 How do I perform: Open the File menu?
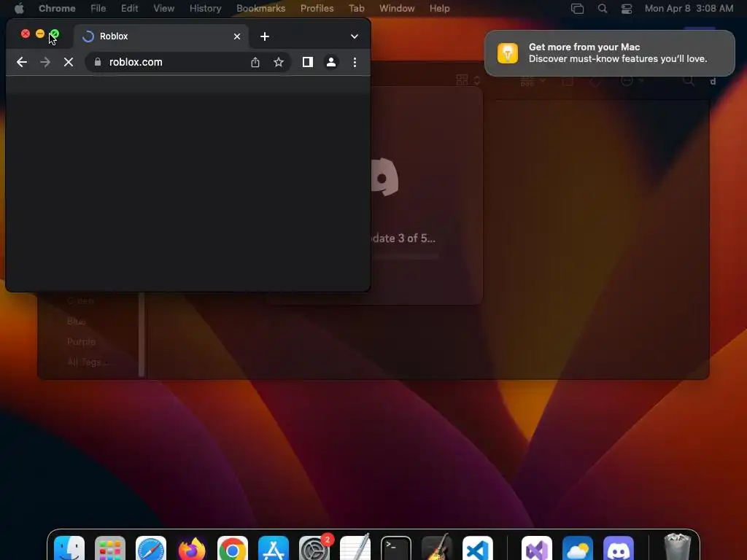pos(98,8)
